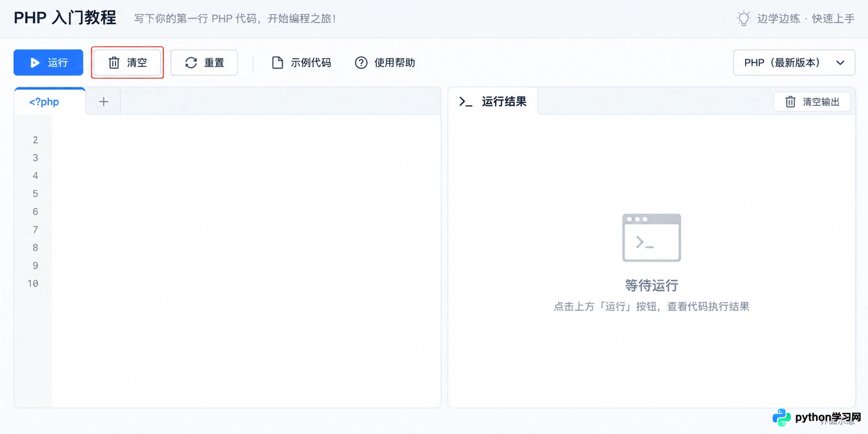Click the refresh arrows icon in 重置
This screenshot has width=868, height=434.
pos(191,63)
